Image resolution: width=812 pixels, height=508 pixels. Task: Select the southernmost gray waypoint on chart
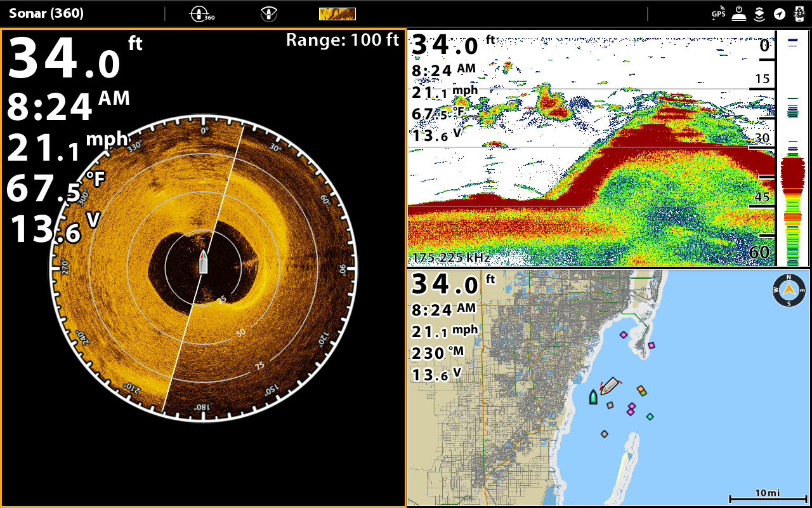click(x=605, y=434)
